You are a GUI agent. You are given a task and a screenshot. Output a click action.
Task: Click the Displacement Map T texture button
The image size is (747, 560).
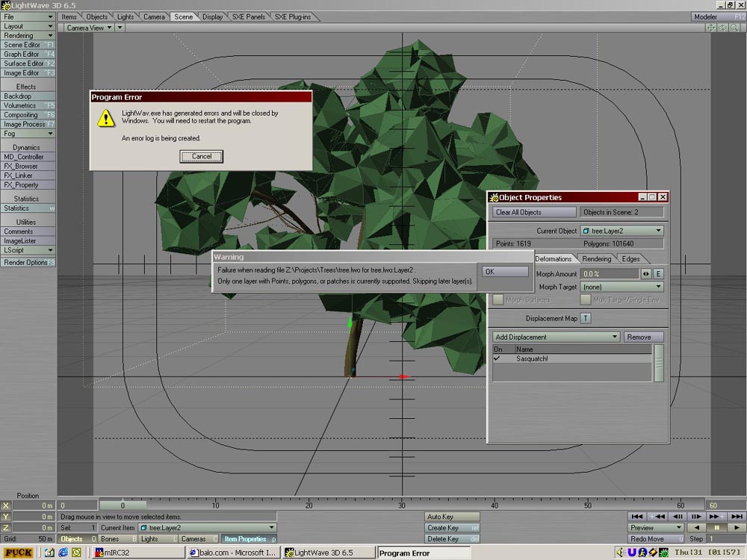tap(586, 318)
